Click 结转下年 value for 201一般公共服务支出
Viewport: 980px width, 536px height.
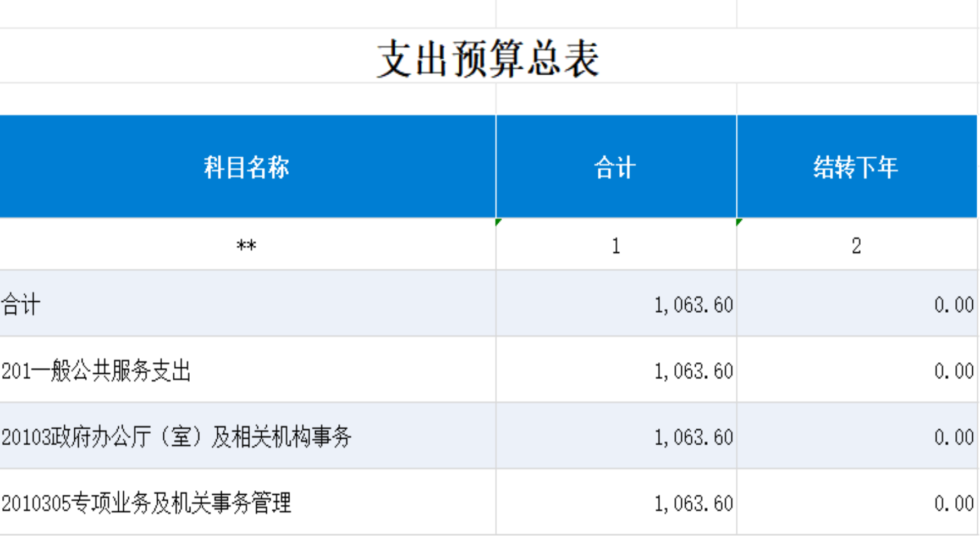pyautogui.click(x=953, y=371)
